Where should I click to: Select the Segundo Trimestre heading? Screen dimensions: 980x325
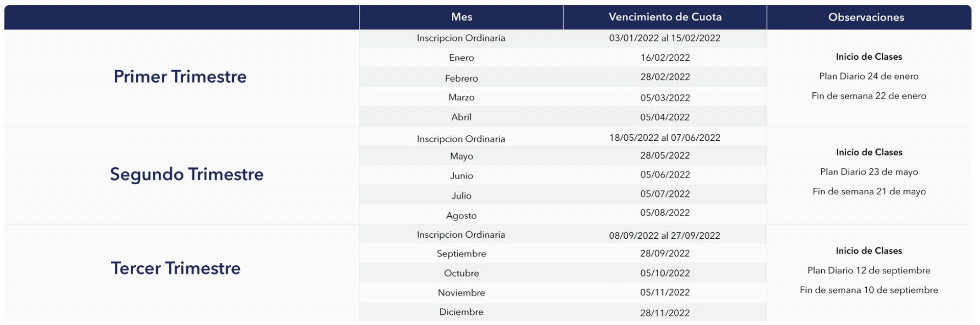(x=187, y=174)
